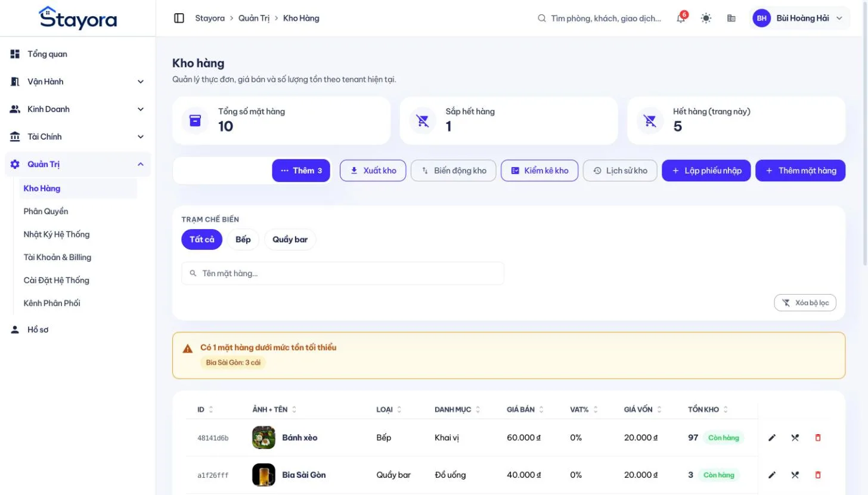868x495 pixels.
Task: Go to Tổng quan in the sidebar
Action: pyautogui.click(x=77, y=54)
